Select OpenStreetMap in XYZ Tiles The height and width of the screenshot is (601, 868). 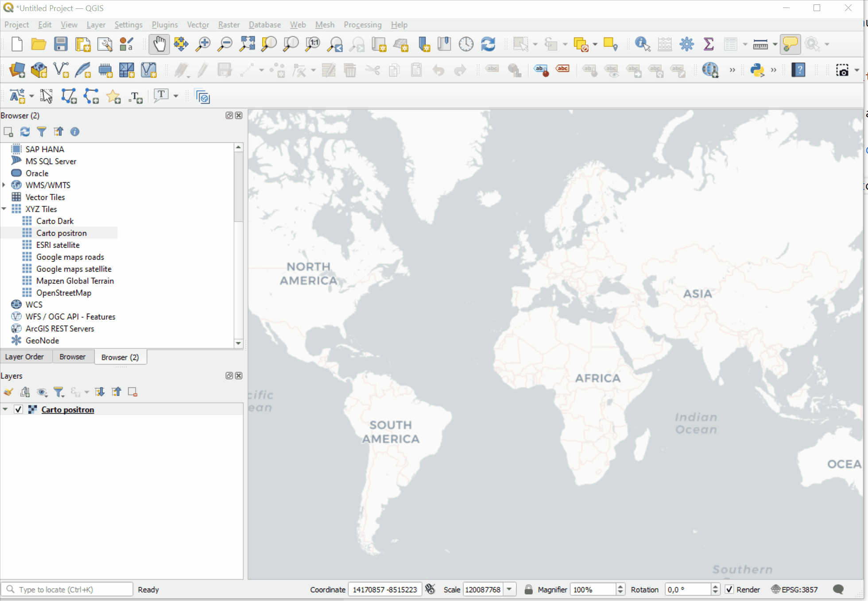point(64,293)
